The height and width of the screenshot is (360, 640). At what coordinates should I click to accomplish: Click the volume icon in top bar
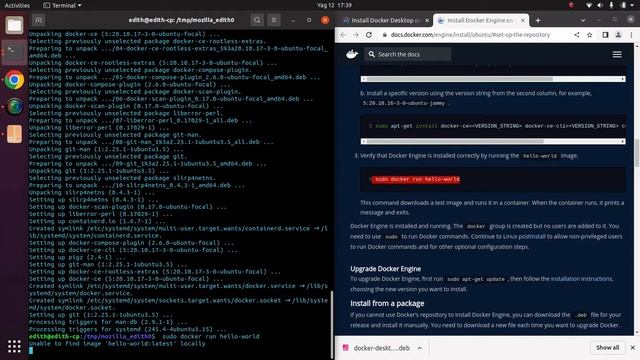point(600,5)
